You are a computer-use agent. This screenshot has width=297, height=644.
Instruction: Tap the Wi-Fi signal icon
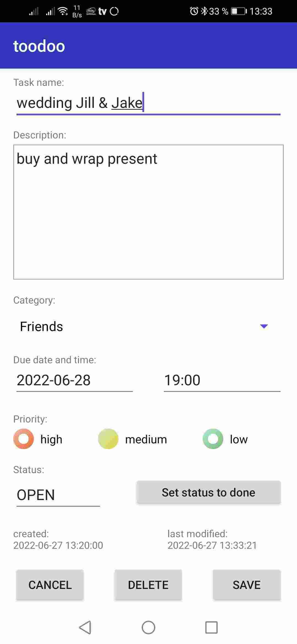click(64, 11)
